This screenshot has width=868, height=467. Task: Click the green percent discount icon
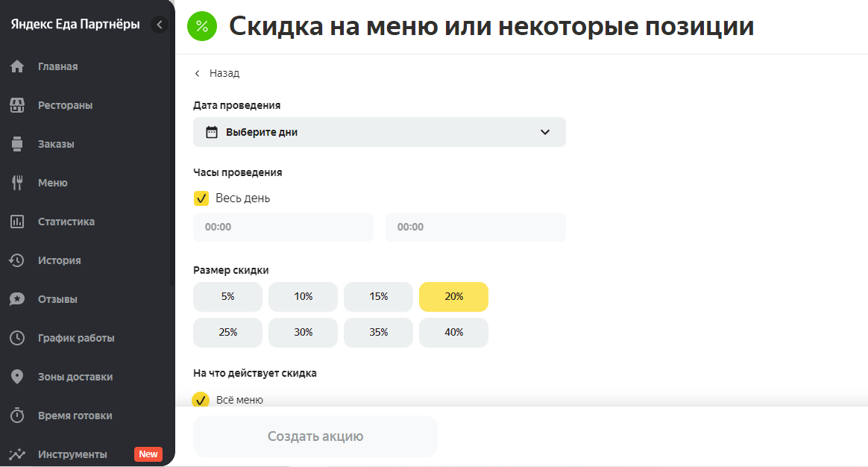(x=202, y=26)
